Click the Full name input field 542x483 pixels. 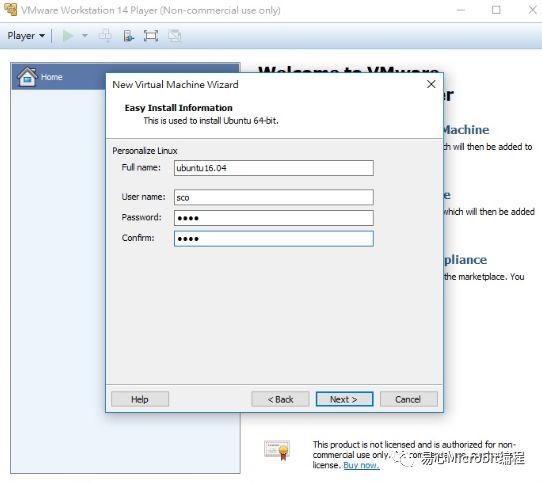tap(274, 168)
